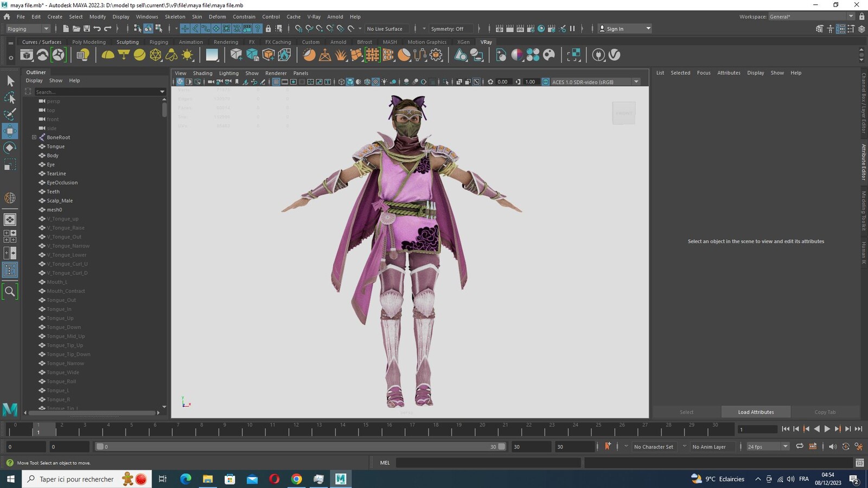Click the MEL command line input

coord(488,463)
